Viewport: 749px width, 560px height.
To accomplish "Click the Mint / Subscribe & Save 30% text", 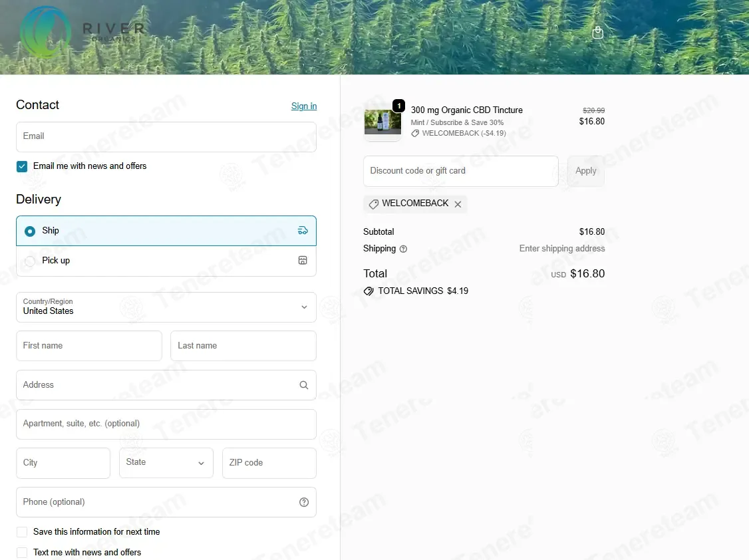I will [x=457, y=122].
